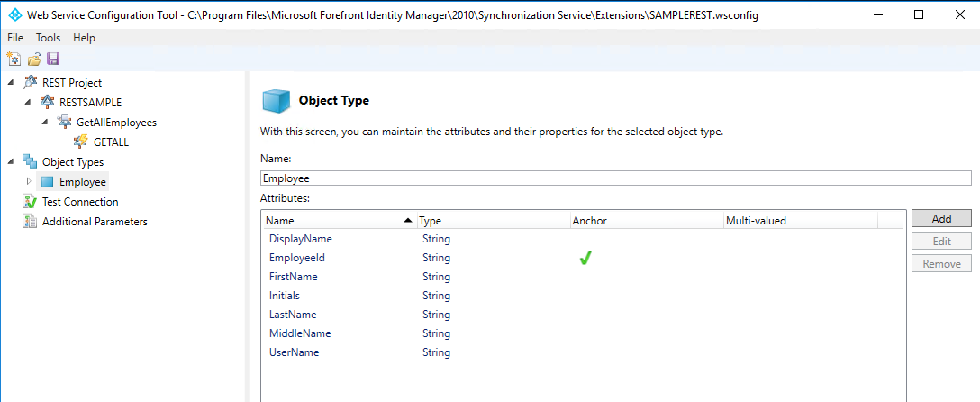Click String type in MiddleName row

point(436,333)
